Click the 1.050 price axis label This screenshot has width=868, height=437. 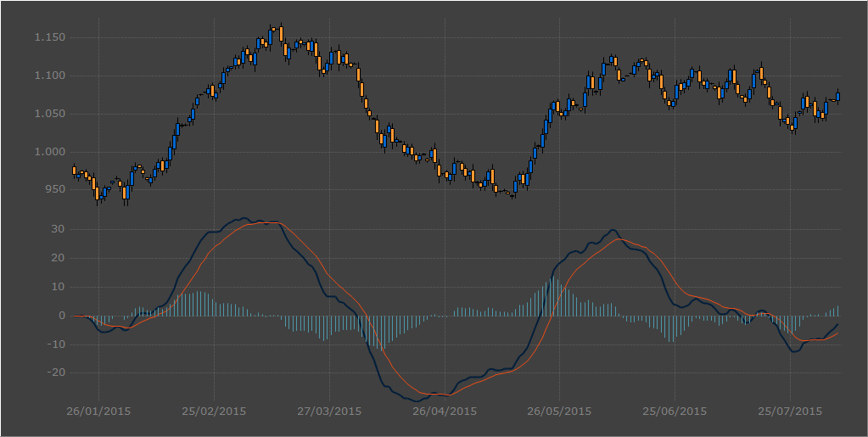coord(49,114)
